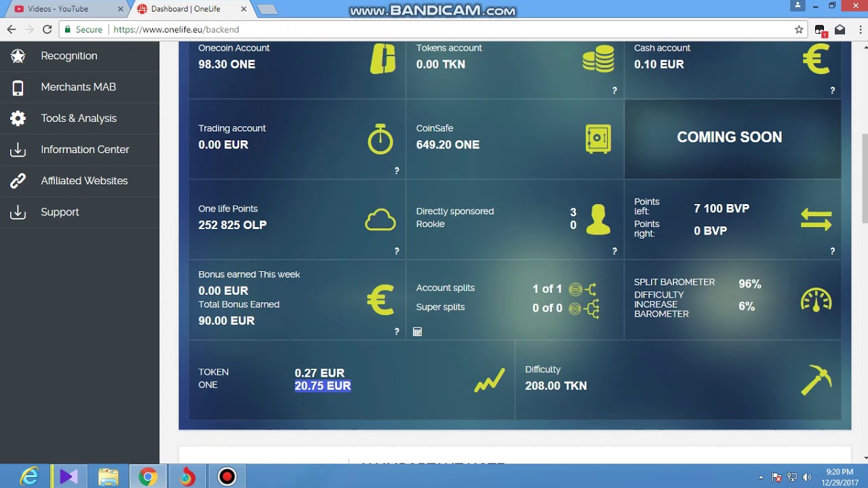The width and height of the screenshot is (868, 488).
Task: Click the Bonus earned euro icon
Action: [380, 300]
